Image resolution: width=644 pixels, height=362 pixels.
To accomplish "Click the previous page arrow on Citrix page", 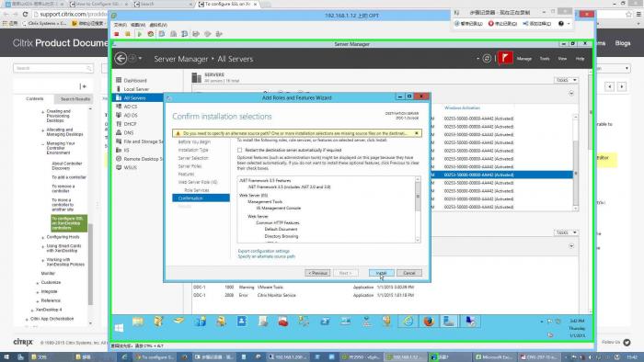I will point(609,86).
